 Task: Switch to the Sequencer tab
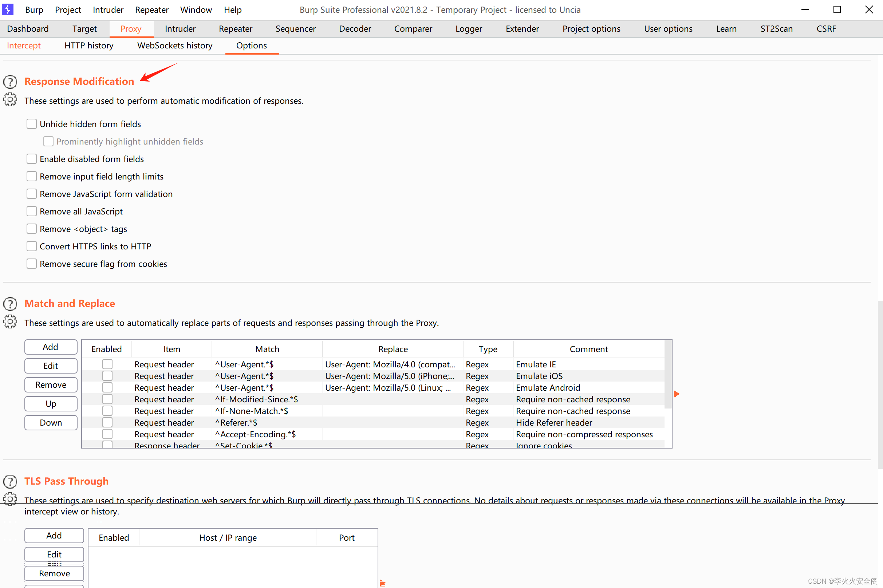pyautogui.click(x=295, y=29)
